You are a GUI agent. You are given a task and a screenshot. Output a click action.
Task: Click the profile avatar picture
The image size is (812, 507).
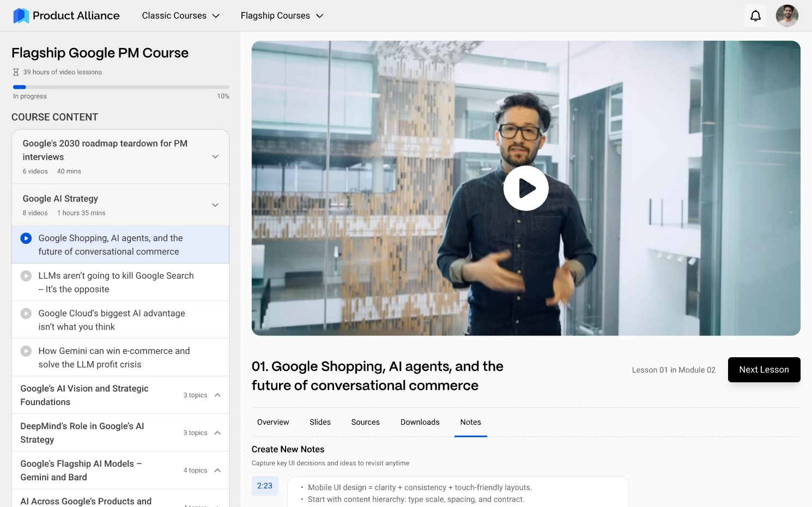tap(787, 15)
